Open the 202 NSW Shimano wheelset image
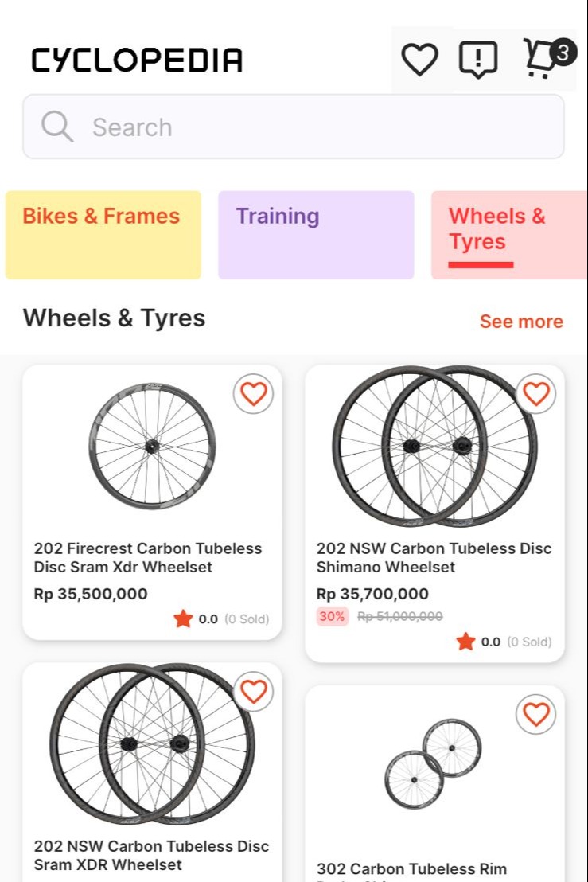Image resolution: width=588 pixels, height=882 pixels. click(434, 446)
